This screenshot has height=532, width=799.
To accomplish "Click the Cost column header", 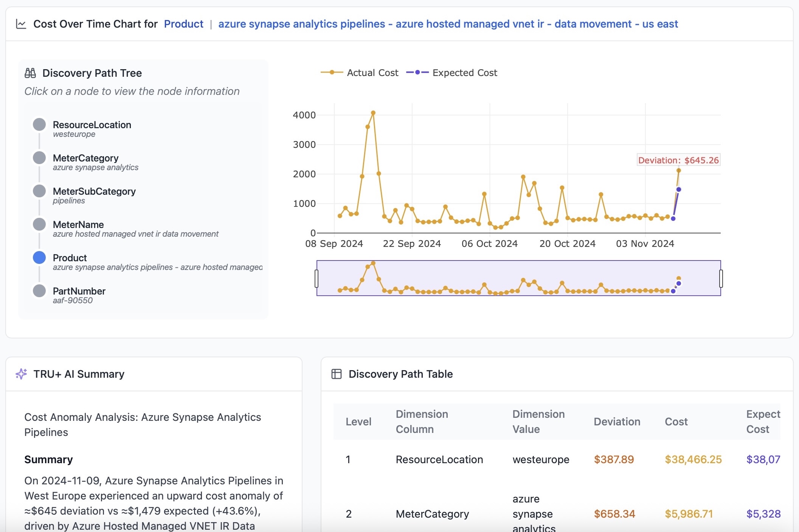I will (x=676, y=422).
